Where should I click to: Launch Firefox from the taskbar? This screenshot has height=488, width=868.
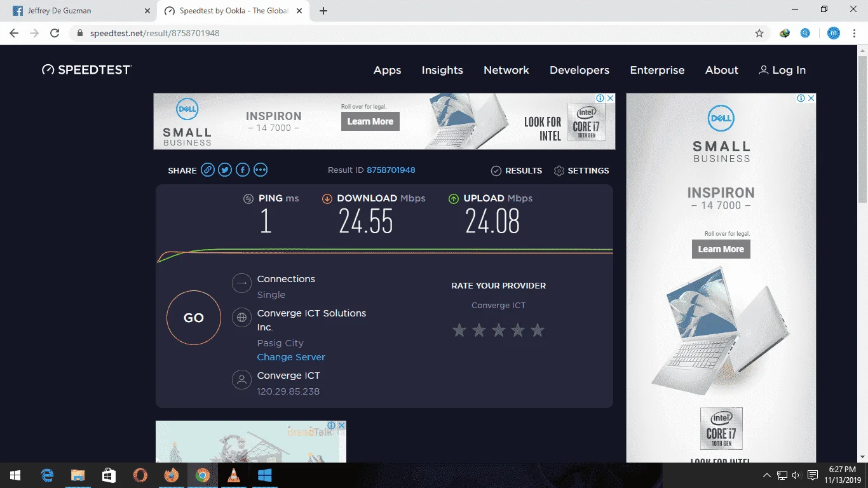pos(171,475)
